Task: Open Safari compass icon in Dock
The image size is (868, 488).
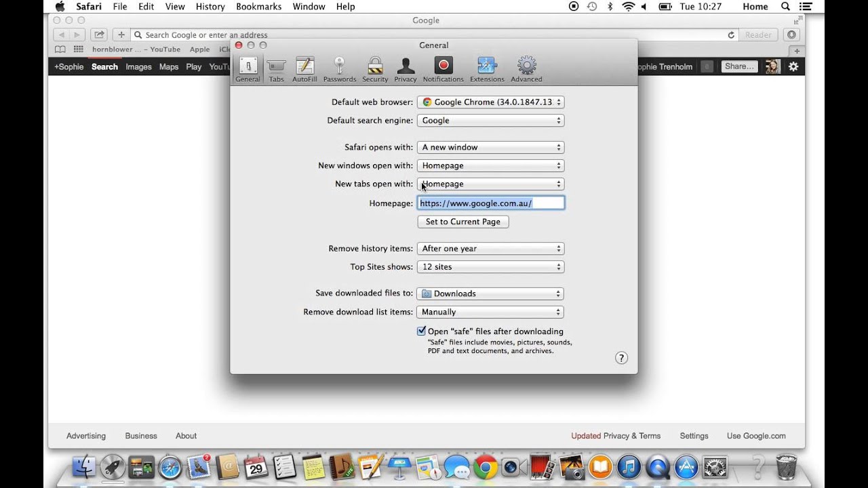Action: [170, 467]
